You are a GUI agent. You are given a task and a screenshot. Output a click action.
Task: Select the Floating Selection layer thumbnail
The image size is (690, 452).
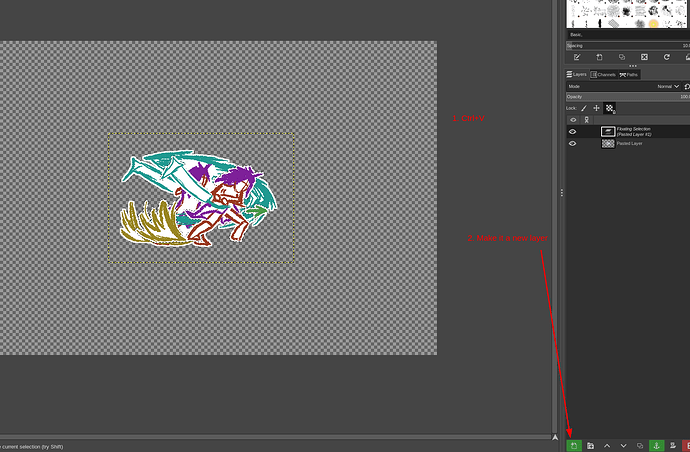(x=608, y=131)
